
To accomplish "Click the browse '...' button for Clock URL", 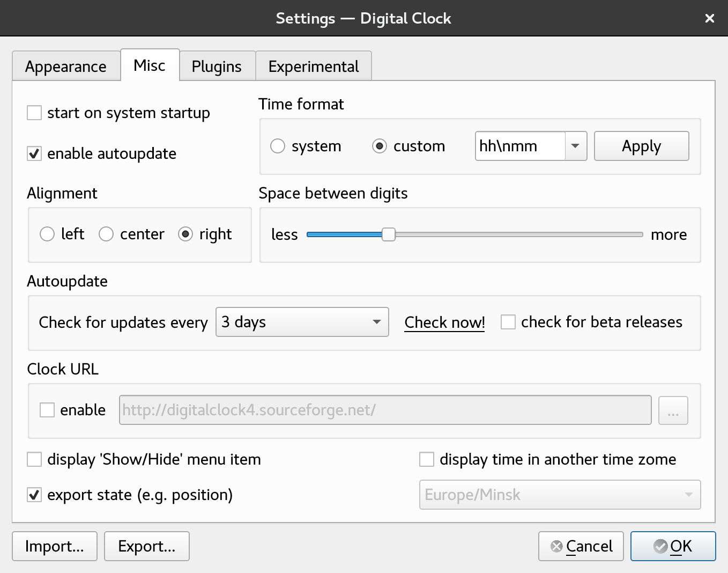I will pos(673,410).
